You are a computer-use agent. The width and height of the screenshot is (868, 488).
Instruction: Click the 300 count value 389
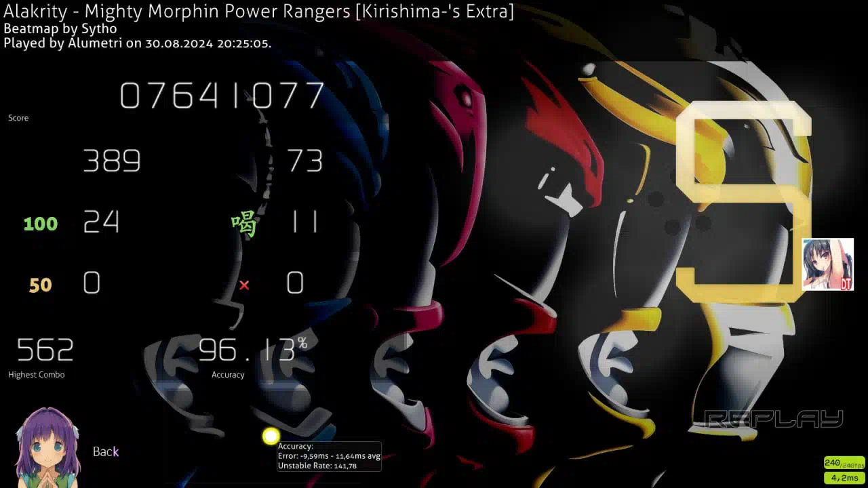tap(112, 161)
